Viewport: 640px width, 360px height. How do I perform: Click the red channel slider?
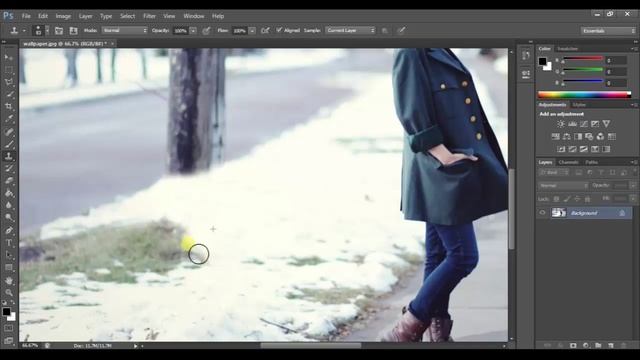coord(583,59)
